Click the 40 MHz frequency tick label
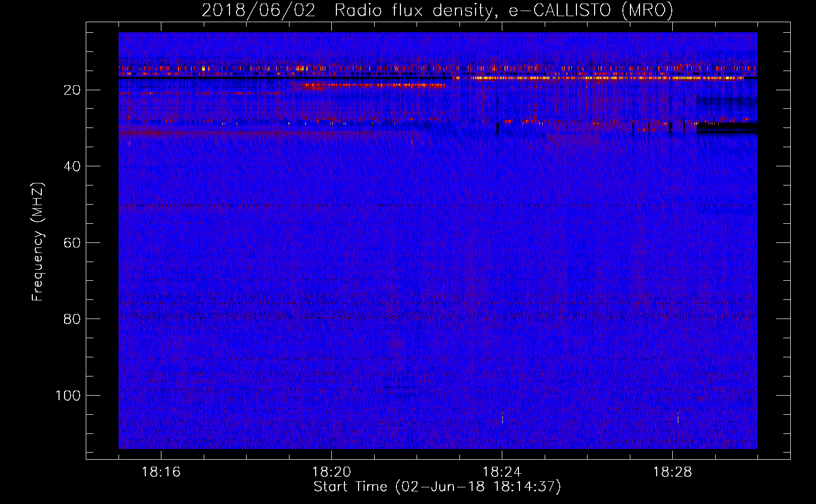The image size is (816, 504). click(73, 166)
